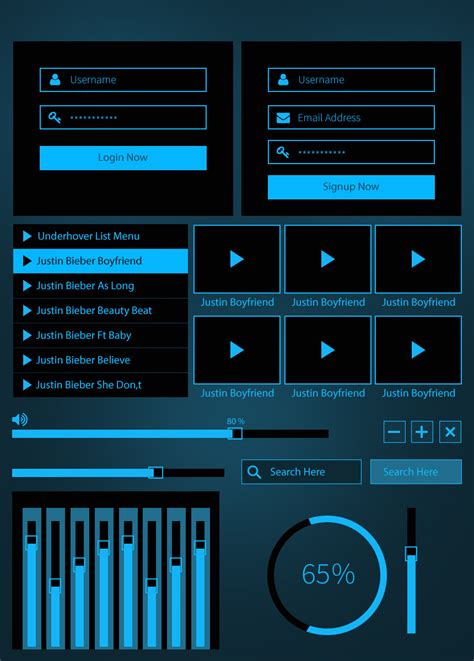Click into the Search Here input box
Image resolution: width=474 pixels, height=661 pixels.
302,472
